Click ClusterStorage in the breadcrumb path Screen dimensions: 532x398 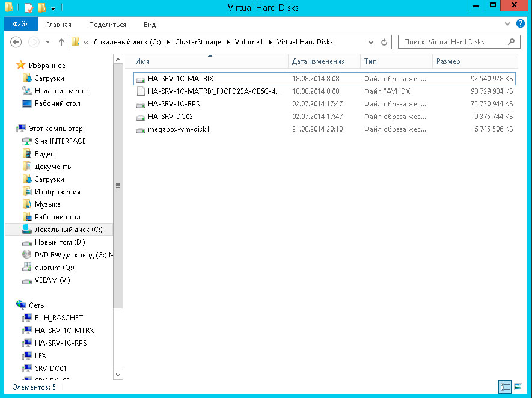[198, 42]
